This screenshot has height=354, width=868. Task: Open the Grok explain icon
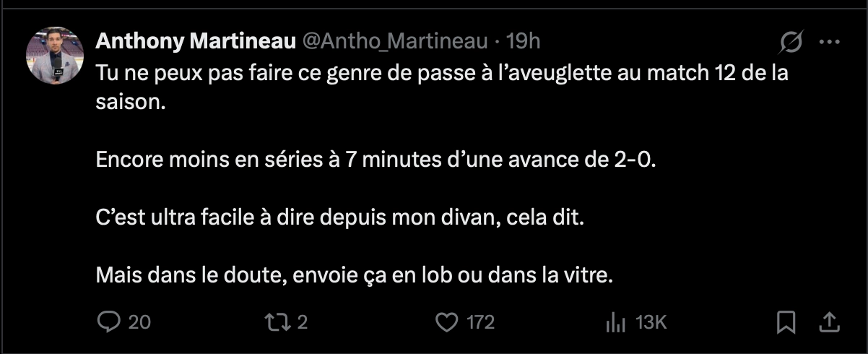791,44
